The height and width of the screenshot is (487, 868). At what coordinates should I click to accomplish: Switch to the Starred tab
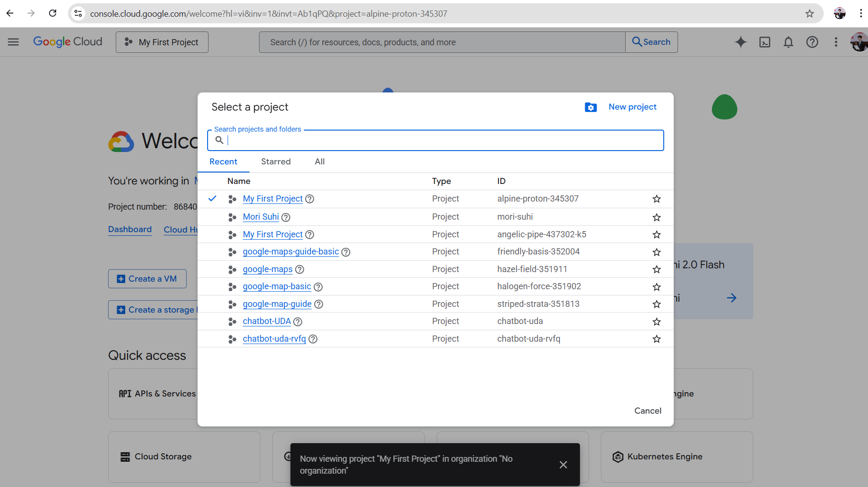coord(276,162)
